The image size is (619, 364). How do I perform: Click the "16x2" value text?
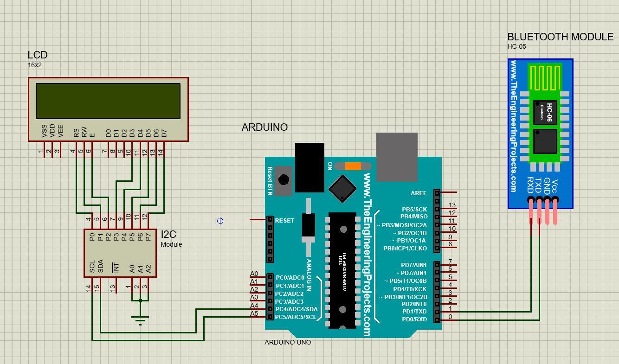[x=35, y=65]
